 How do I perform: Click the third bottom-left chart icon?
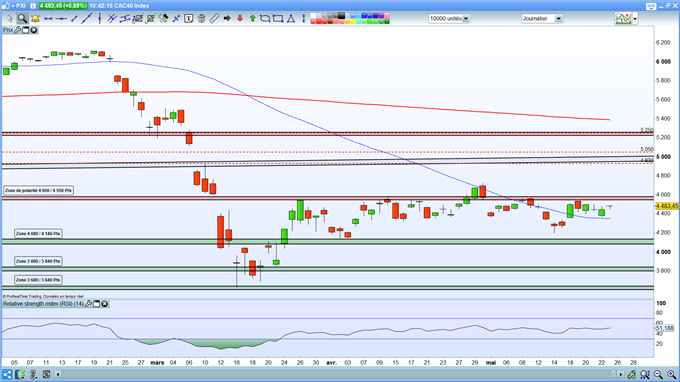(x=33, y=374)
